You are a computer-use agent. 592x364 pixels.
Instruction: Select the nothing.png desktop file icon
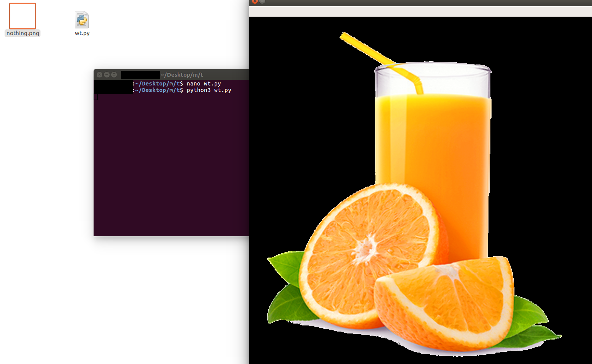point(23,16)
